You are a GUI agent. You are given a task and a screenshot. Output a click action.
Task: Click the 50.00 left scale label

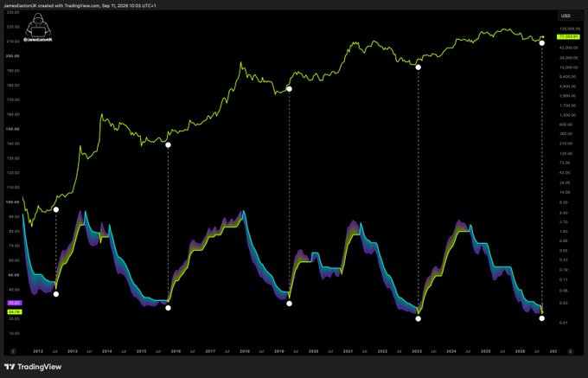pyautogui.click(x=14, y=275)
